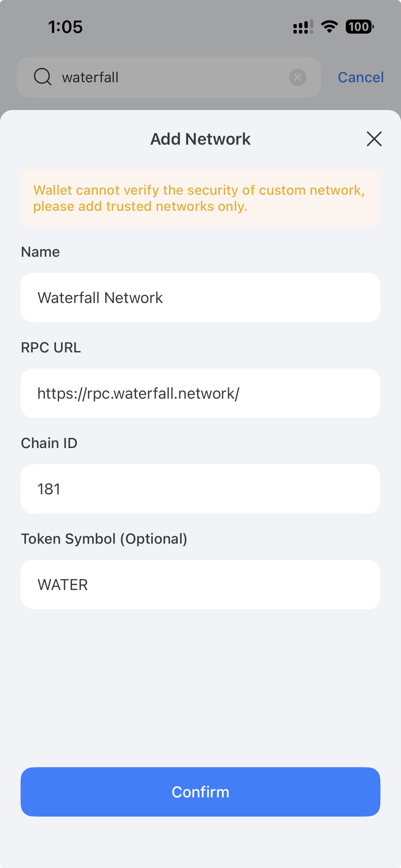Tap the Token Symbol (Optional) label
Screen dimensions: 401x868
click(104, 539)
